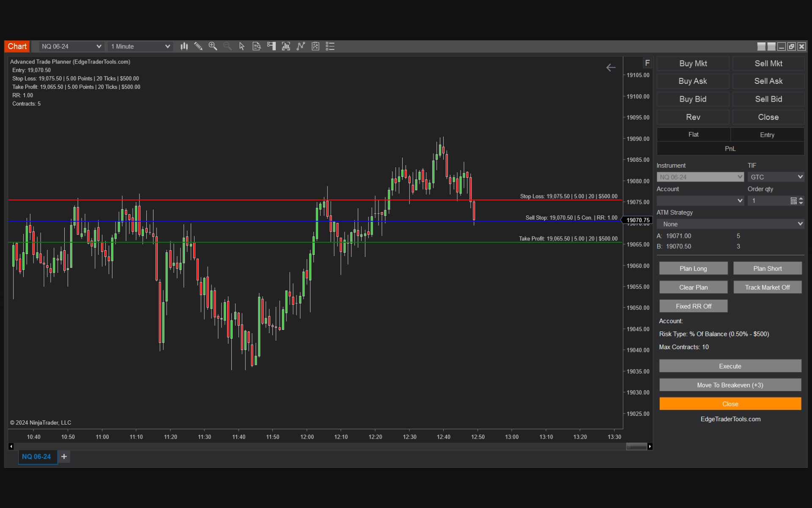Click the bid price 19070.50
812x508 pixels.
678,246
